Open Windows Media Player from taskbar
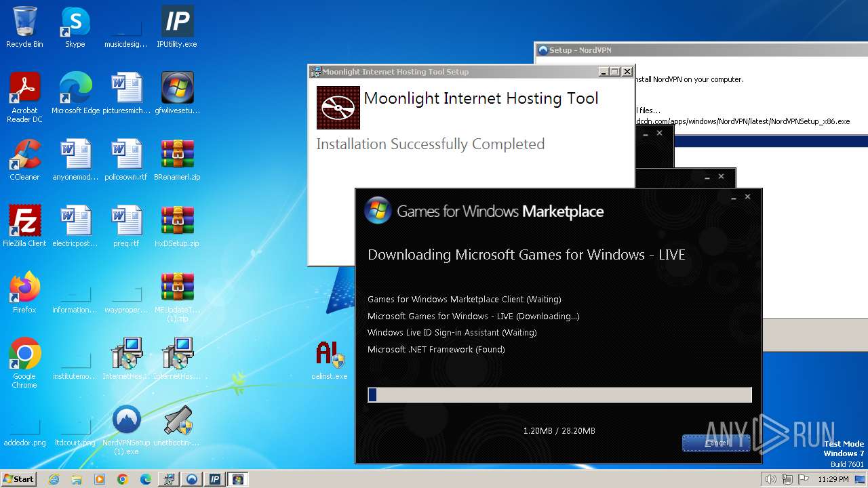This screenshot has width=868, height=488. point(100,479)
